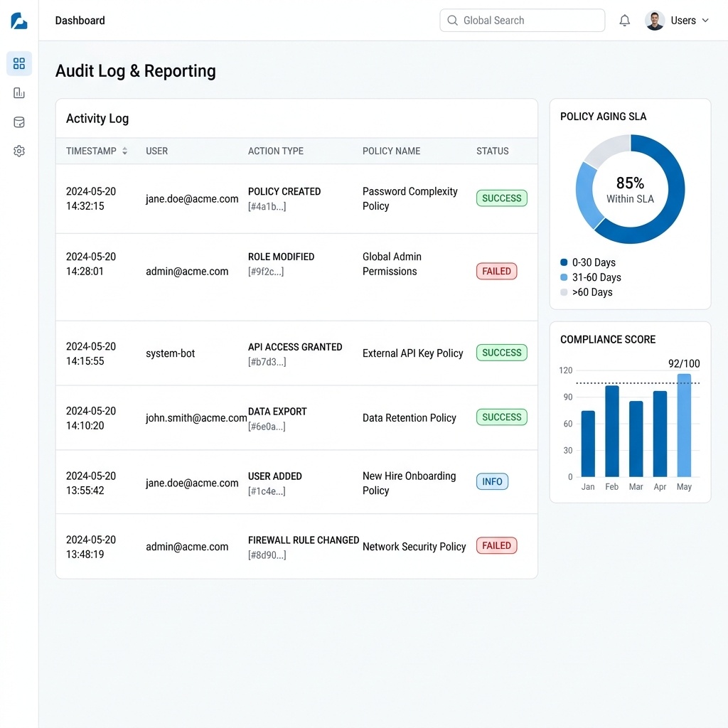The width and height of the screenshot is (728, 728).
Task: Select the Activity Log panel header
Action: (x=97, y=118)
